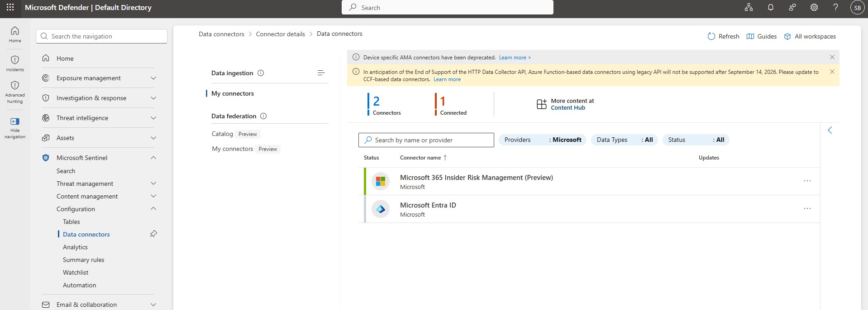Click the Microsoft Entra ID connector icon
868x310 pixels.
(x=381, y=209)
